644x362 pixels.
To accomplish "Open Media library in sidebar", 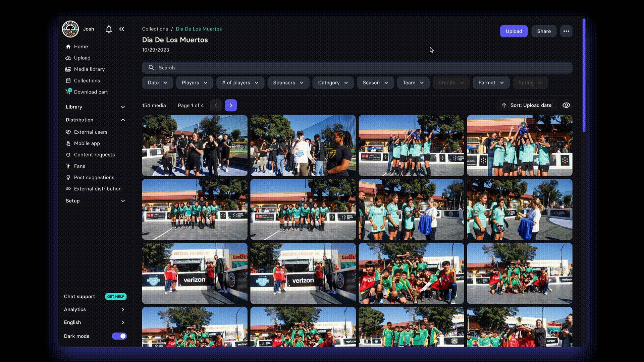I will click(89, 69).
